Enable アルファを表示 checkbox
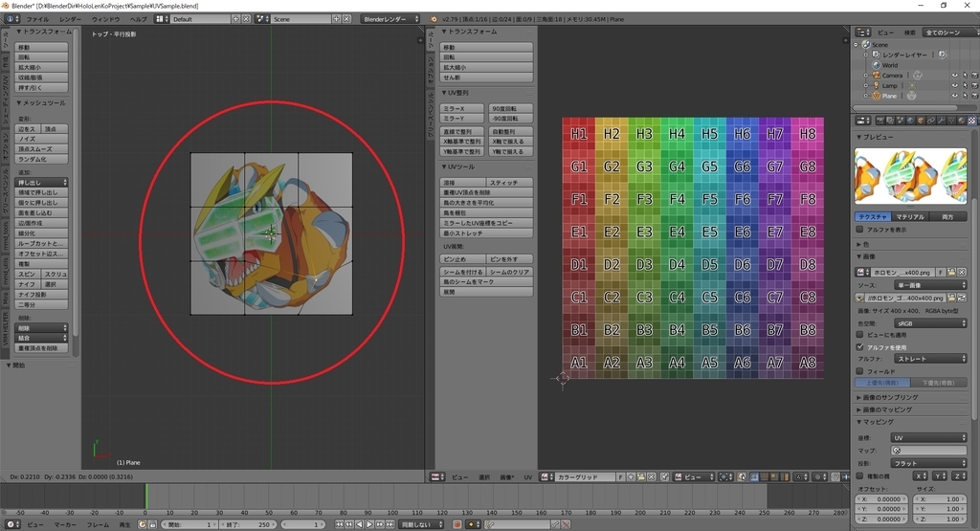Screen dimensions: 980x531 coord(860,230)
